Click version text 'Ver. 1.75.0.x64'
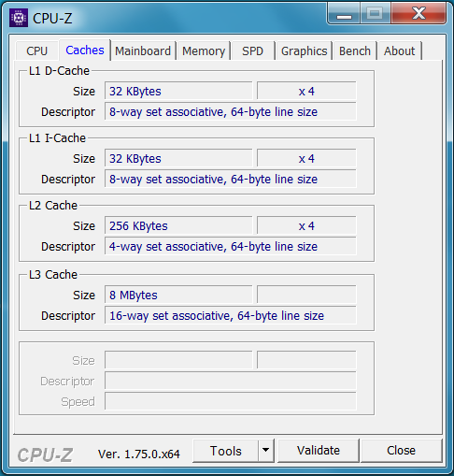The width and height of the screenshot is (454, 476). click(139, 454)
